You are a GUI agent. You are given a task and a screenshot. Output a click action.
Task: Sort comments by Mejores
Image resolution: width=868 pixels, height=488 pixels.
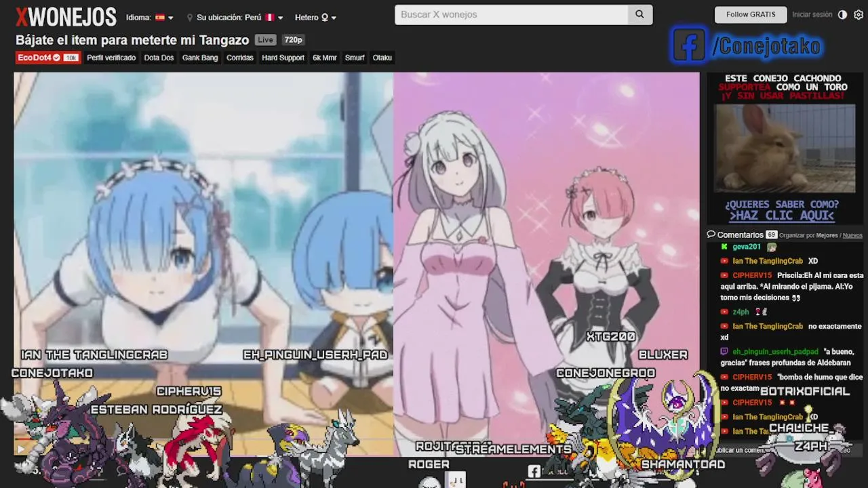pyautogui.click(x=827, y=235)
